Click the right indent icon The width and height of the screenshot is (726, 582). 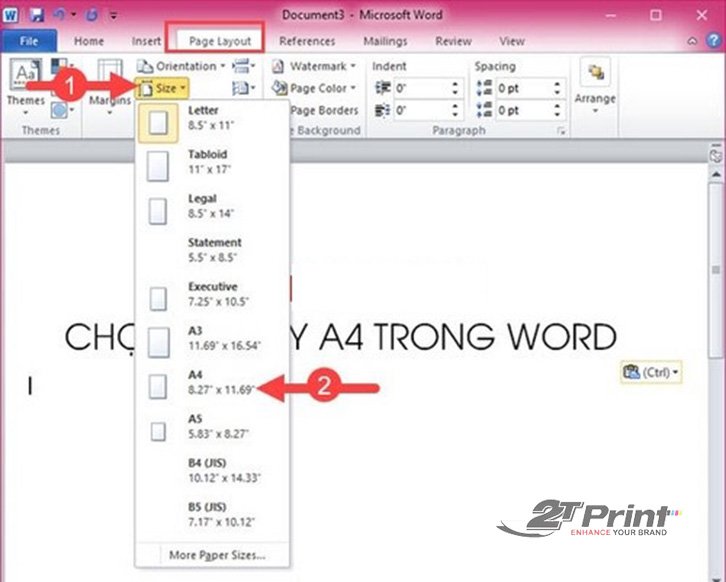[x=382, y=110]
